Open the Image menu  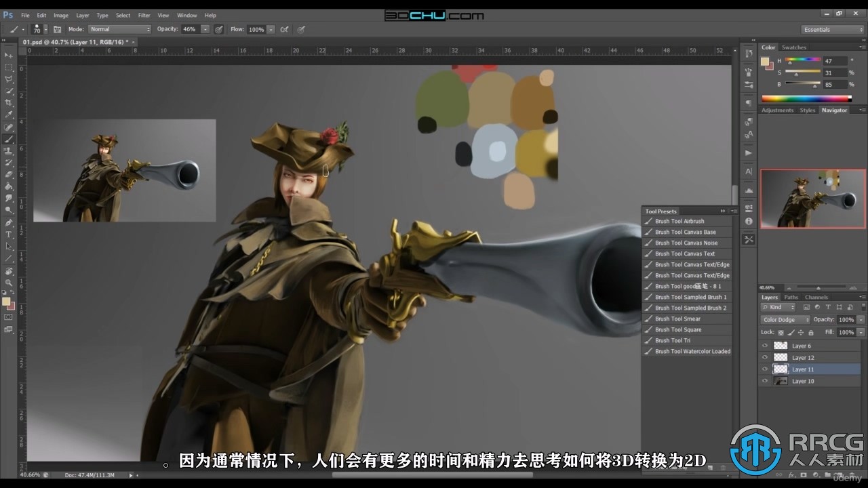pos(61,15)
